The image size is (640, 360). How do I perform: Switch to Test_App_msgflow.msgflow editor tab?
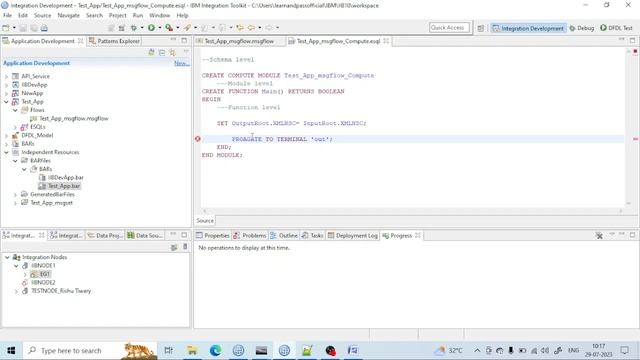pos(239,41)
